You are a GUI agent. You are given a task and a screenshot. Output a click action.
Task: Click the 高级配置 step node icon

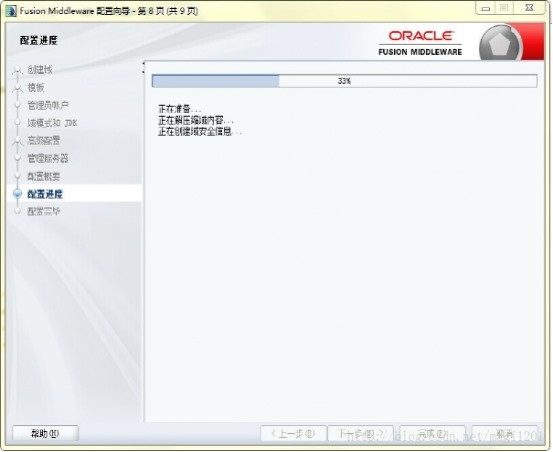click(x=17, y=141)
